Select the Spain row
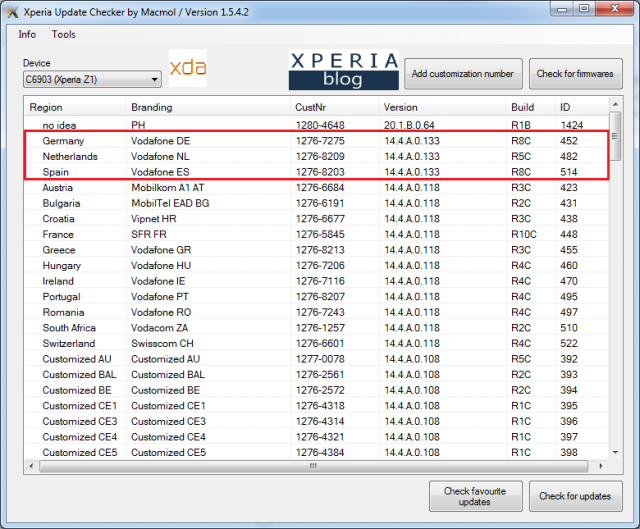The image size is (640, 529). click(317, 172)
